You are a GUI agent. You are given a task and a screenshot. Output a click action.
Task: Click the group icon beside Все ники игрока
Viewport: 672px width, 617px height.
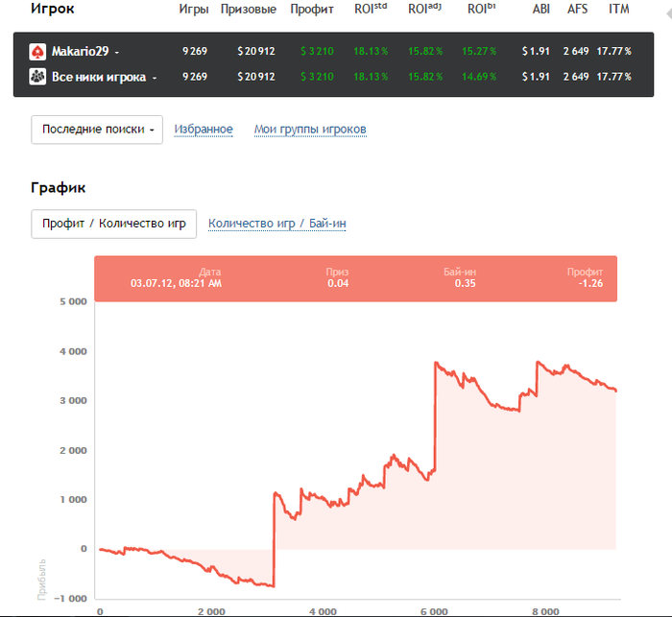click(x=37, y=77)
